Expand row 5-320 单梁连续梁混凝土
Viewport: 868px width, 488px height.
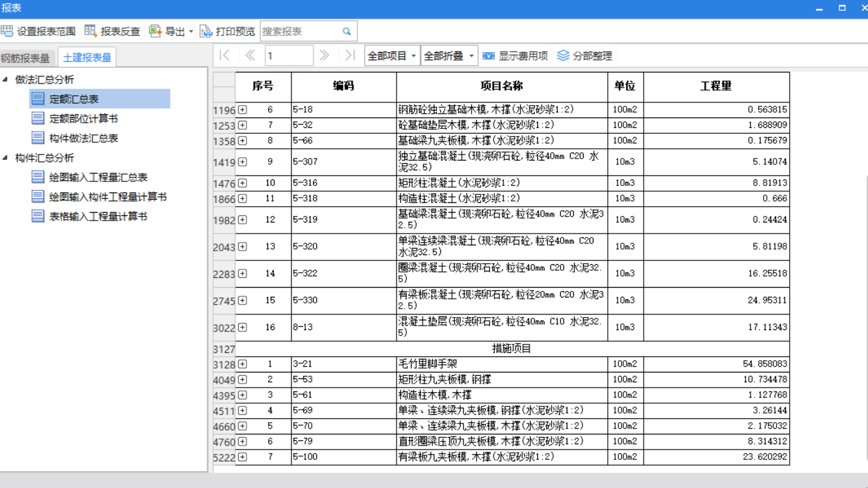tap(243, 247)
